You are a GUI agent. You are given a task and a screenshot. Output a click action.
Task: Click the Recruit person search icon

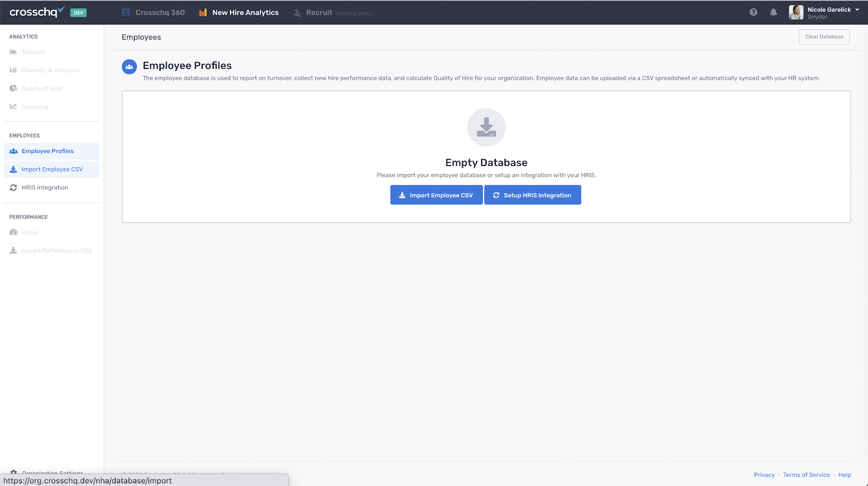click(x=297, y=12)
